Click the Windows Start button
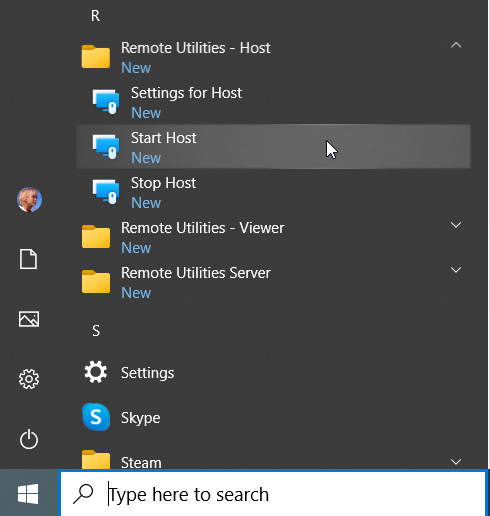 tap(28, 494)
